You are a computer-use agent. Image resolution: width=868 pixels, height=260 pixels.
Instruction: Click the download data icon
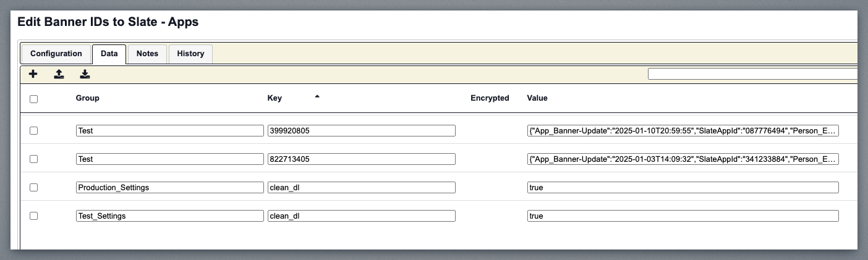point(85,75)
